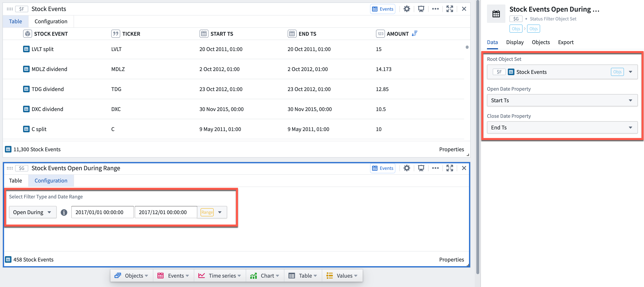Select the Objects tab in side panel
Image resolution: width=644 pixels, height=287 pixels.
coord(541,42)
